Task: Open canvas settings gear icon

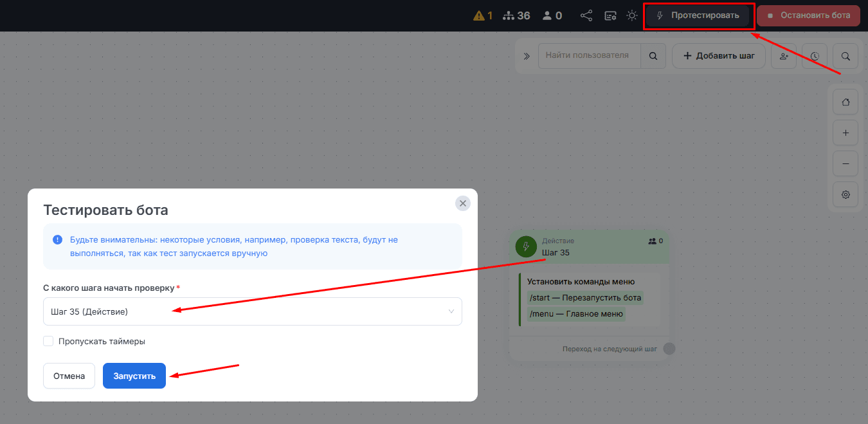Action: pos(845,194)
